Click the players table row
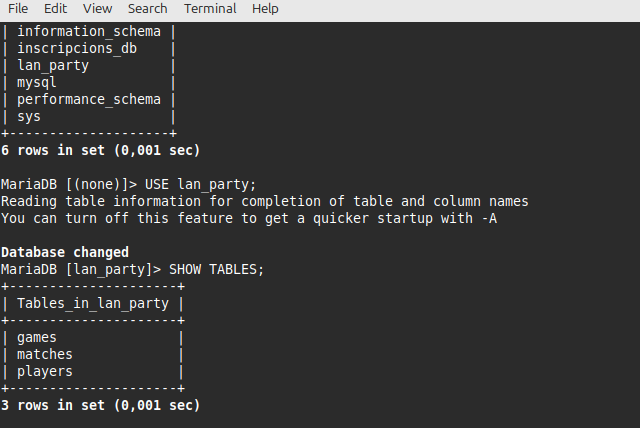This screenshot has width=640, height=428. tap(45, 371)
